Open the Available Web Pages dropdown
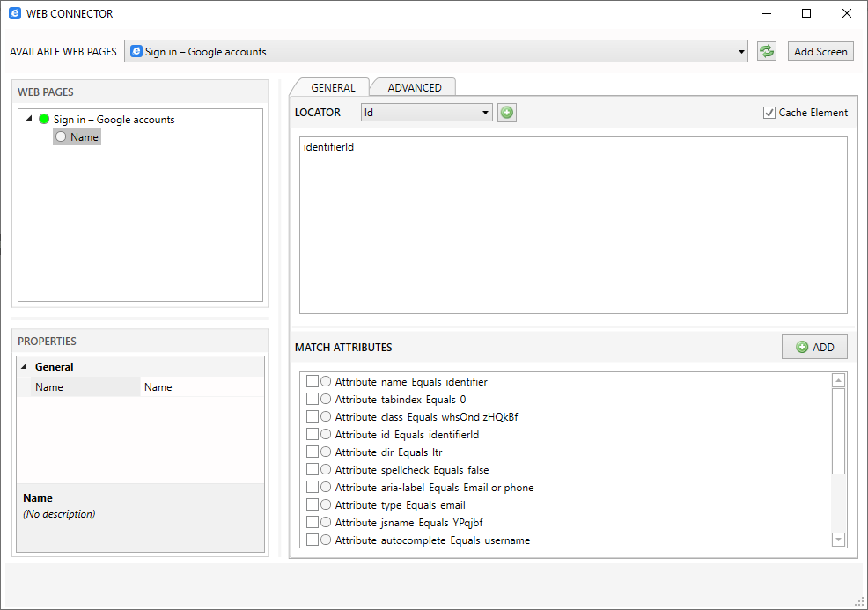 pyautogui.click(x=739, y=51)
